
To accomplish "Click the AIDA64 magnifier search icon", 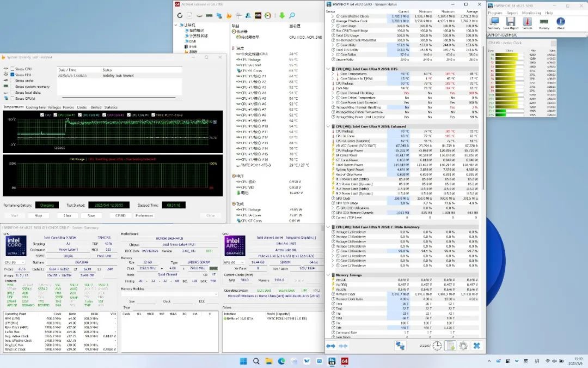I will [x=292, y=15].
